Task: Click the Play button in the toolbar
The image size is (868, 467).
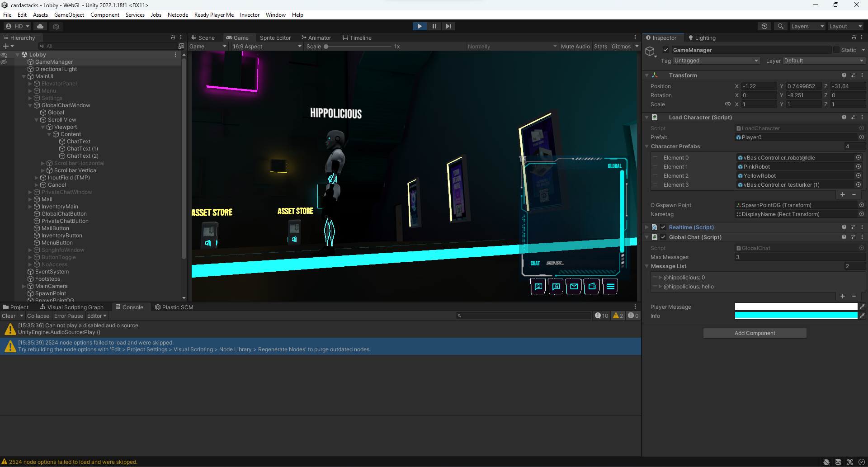Action: (x=420, y=26)
